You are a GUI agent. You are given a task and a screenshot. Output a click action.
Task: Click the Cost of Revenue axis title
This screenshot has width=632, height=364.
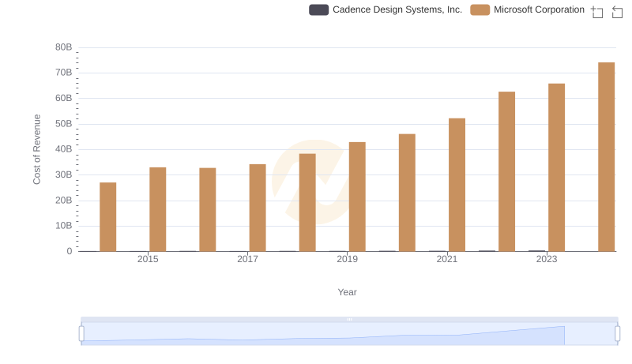pos(36,149)
